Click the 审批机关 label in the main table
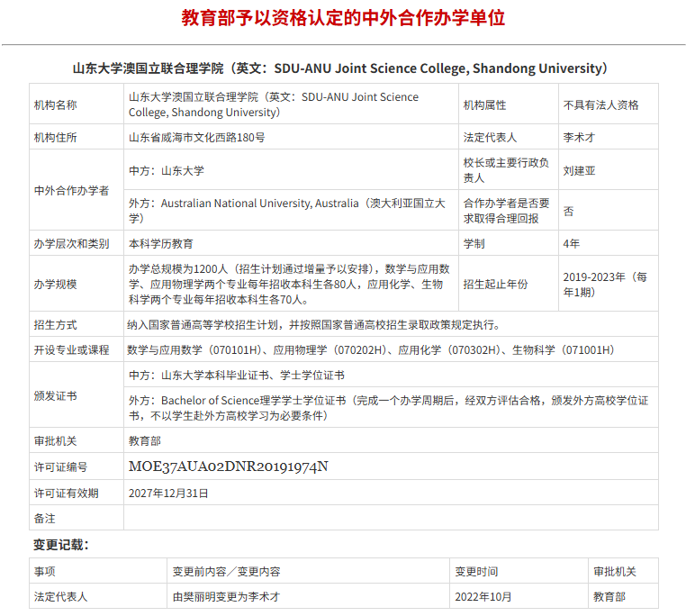The width and height of the screenshot is (686, 616). (x=55, y=441)
